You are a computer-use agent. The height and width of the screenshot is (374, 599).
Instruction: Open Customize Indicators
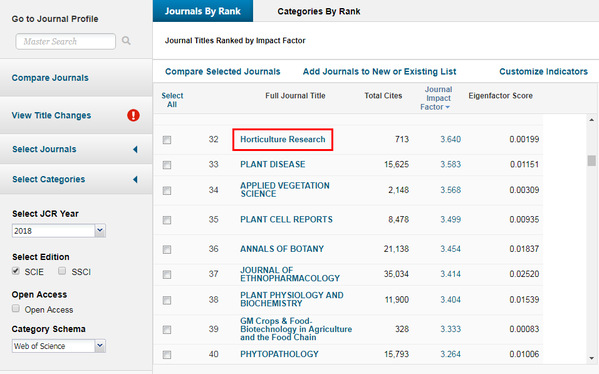click(543, 71)
